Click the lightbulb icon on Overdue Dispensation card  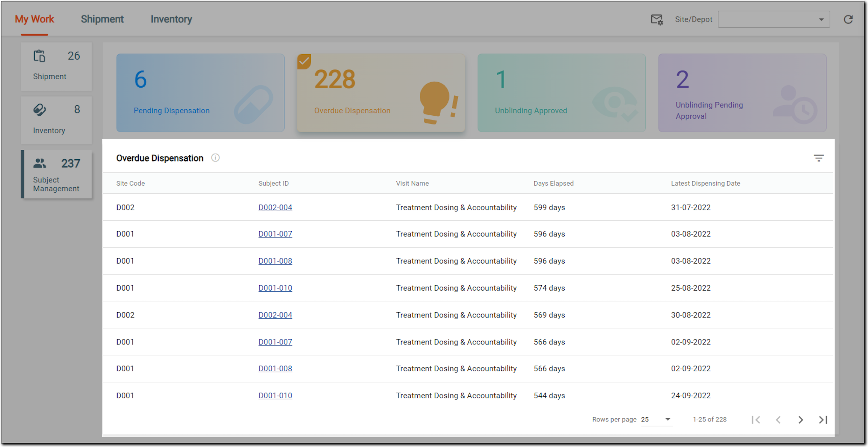439,103
